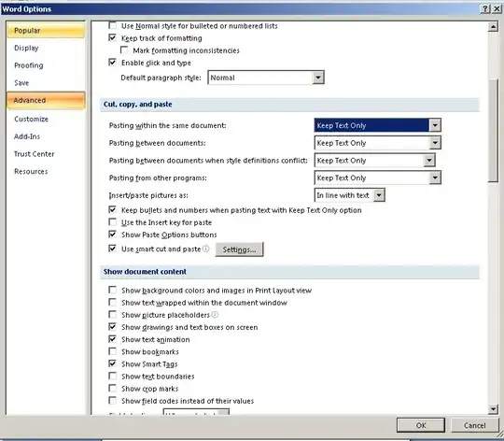Enable Show picture placeholders checkbox
Image resolution: width=504 pixels, height=441 pixels.
tap(113, 314)
